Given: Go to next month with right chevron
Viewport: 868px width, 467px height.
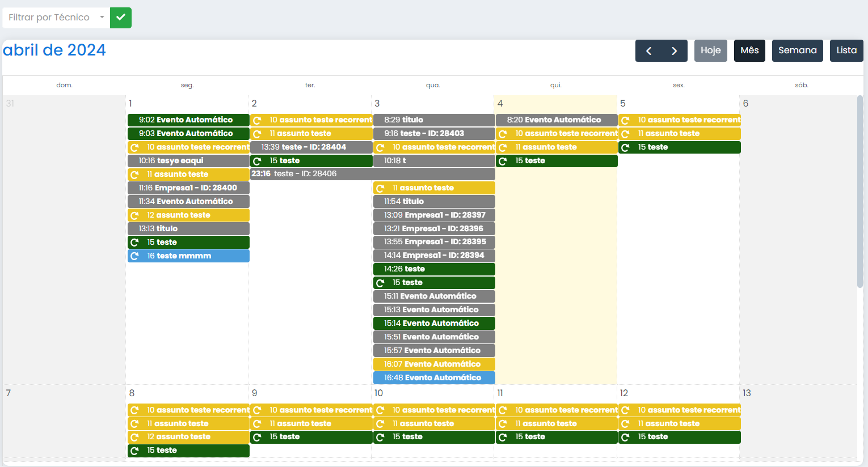Looking at the screenshot, I should pos(675,50).
